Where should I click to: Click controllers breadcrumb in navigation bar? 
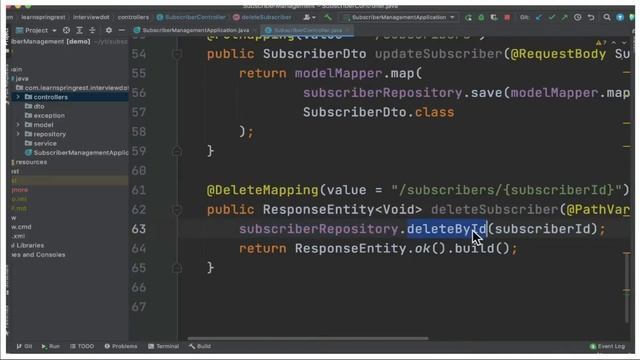click(x=133, y=17)
